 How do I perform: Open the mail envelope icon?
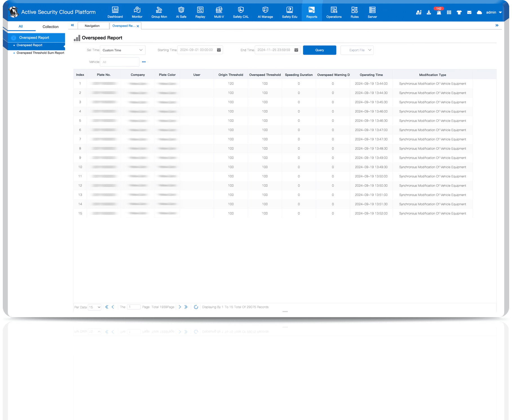(x=469, y=12)
